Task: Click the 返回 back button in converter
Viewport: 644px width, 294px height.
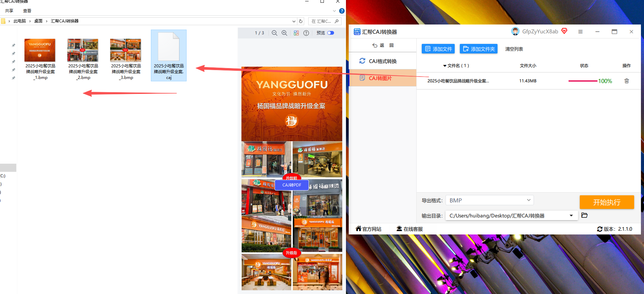Action: pos(383,45)
